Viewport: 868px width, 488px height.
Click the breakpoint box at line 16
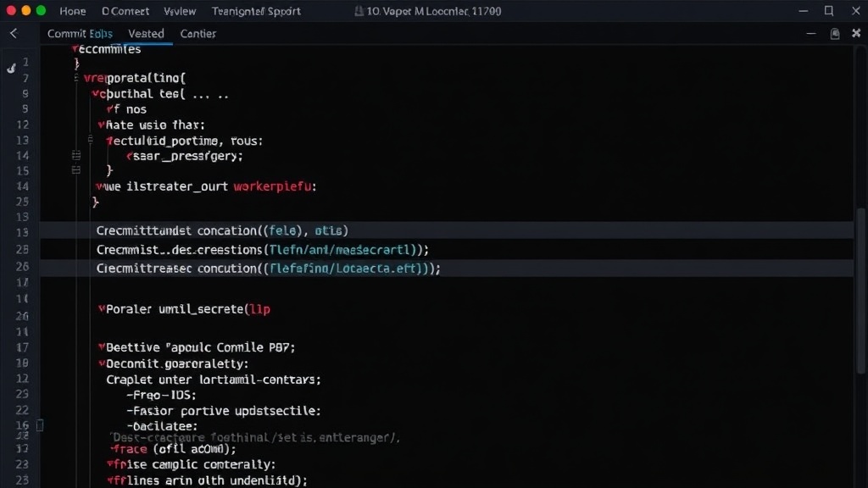[40, 425]
